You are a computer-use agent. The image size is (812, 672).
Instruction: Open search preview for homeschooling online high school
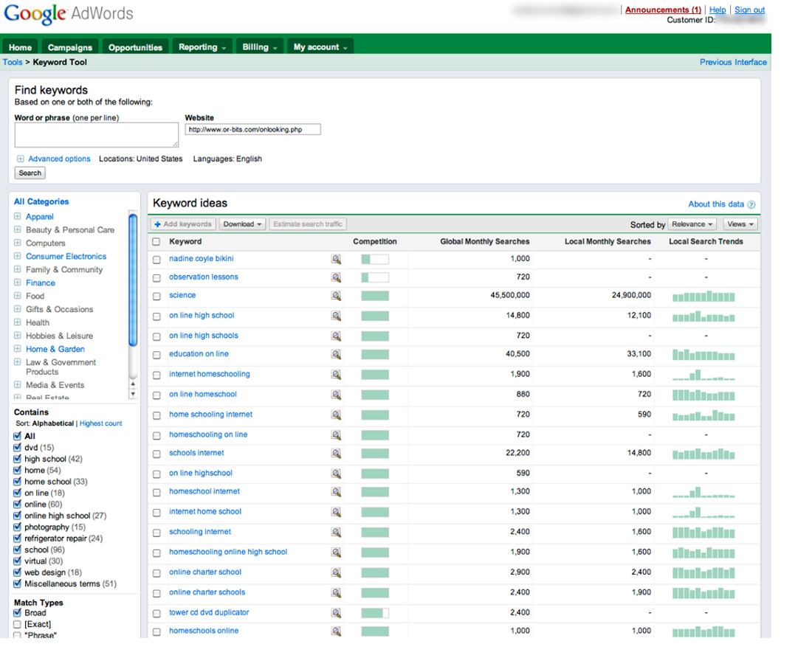pos(336,553)
